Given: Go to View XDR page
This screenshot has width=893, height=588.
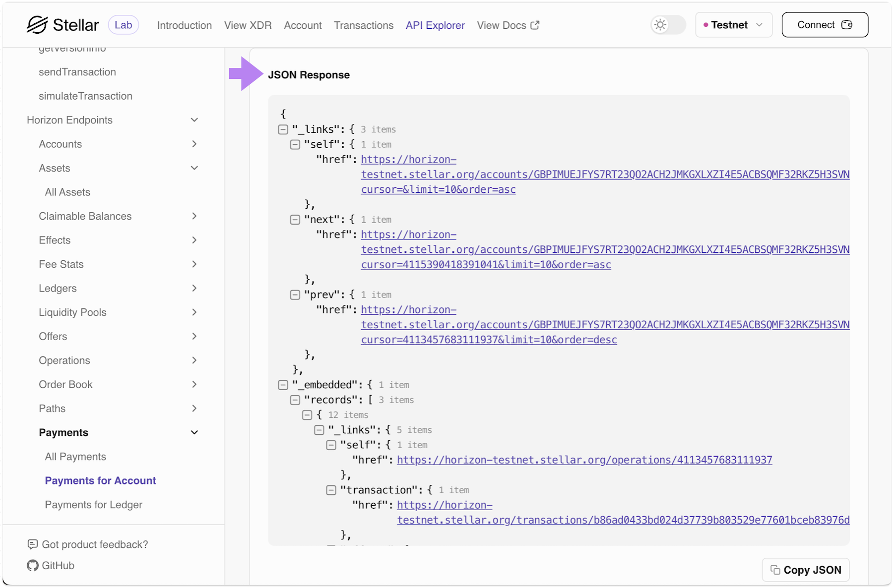Looking at the screenshot, I should (x=248, y=25).
